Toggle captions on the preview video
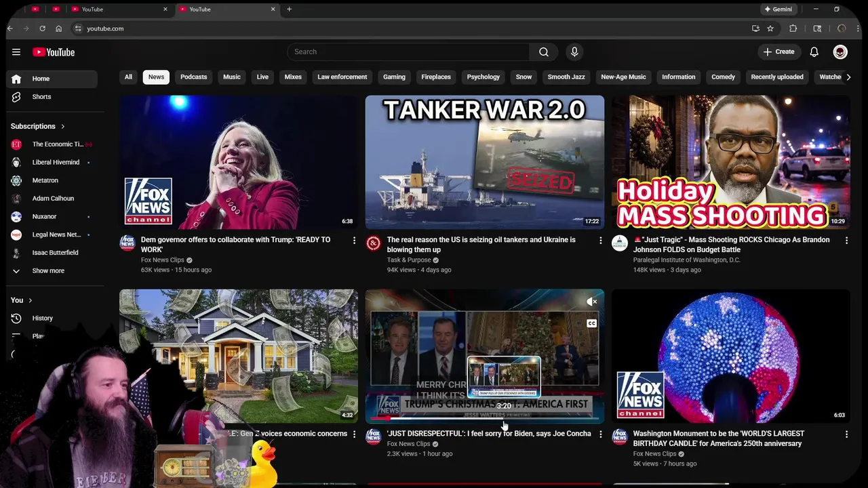868x488 pixels. [592, 323]
